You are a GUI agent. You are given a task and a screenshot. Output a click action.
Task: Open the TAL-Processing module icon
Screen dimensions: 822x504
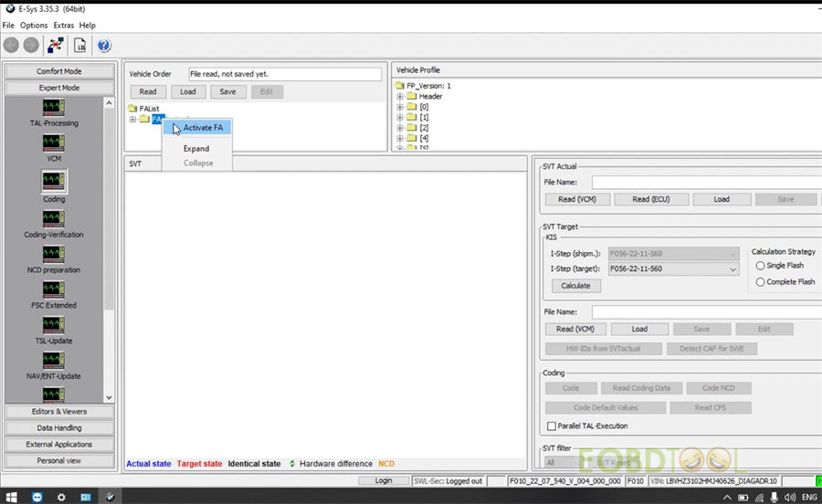(x=54, y=108)
